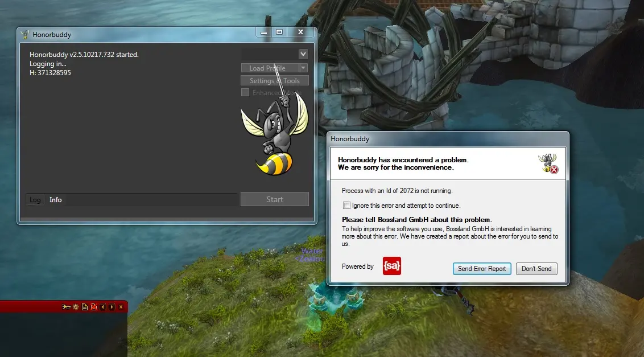
Task: Click the left arrow in red bar
Action: (x=102, y=307)
